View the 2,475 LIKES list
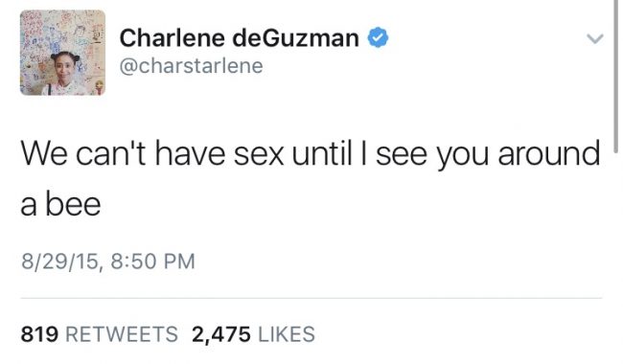This screenshot has width=623, height=364. pyautogui.click(x=253, y=334)
